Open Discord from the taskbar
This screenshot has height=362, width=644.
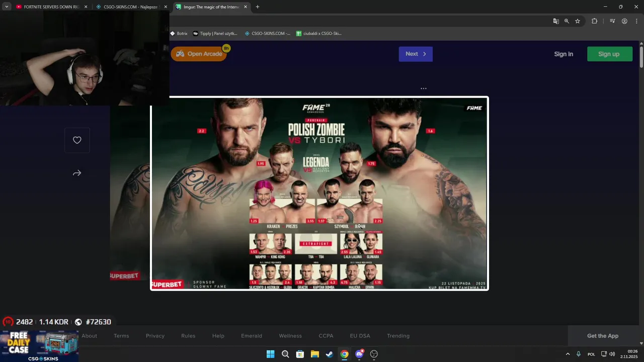(359, 354)
